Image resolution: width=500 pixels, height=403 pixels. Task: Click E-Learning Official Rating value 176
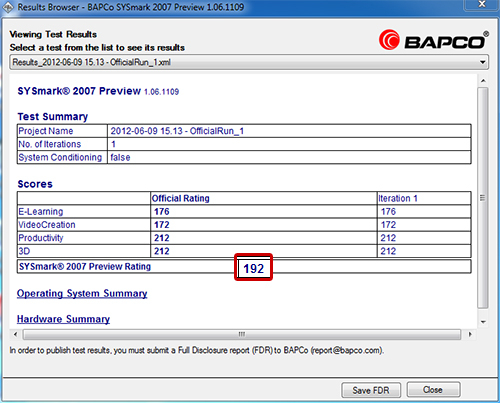pyautogui.click(x=162, y=212)
